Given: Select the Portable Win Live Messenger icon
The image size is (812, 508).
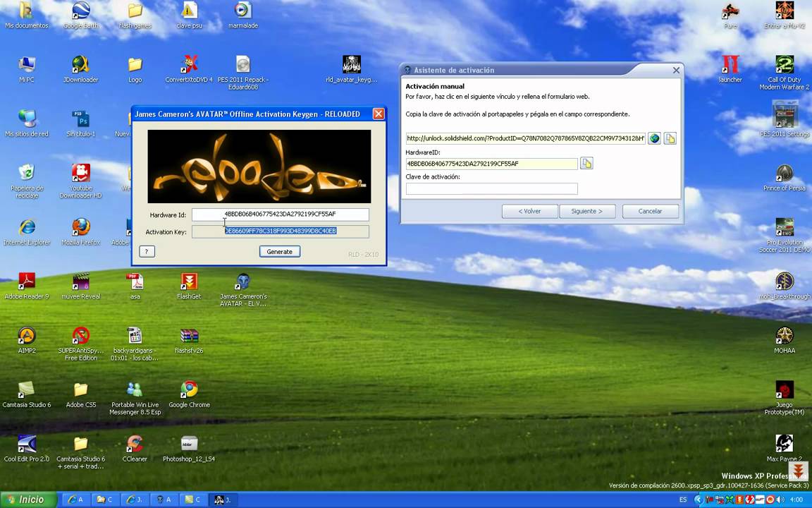Looking at the screenshot, I should (x=135, y=398).
